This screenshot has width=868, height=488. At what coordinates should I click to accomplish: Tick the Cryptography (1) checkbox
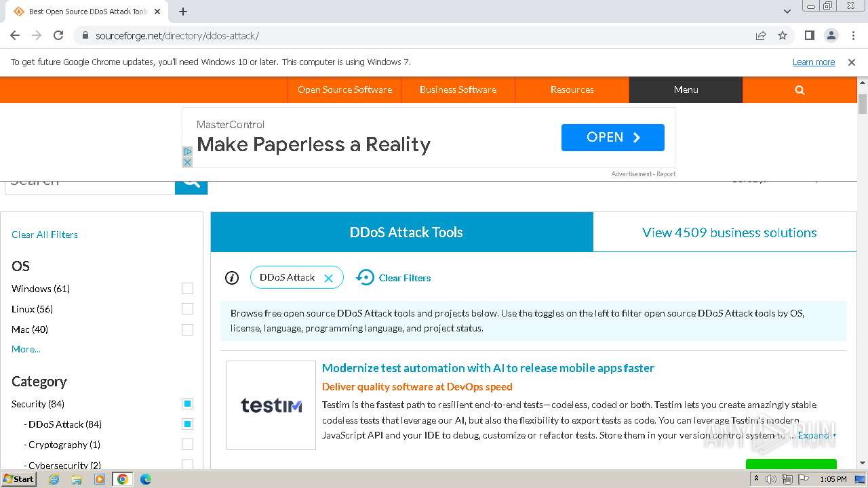tap(188, 445)
